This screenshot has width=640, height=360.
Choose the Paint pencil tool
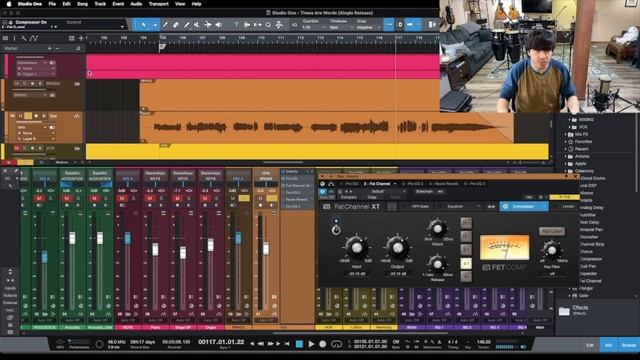(x=187, y=25)
